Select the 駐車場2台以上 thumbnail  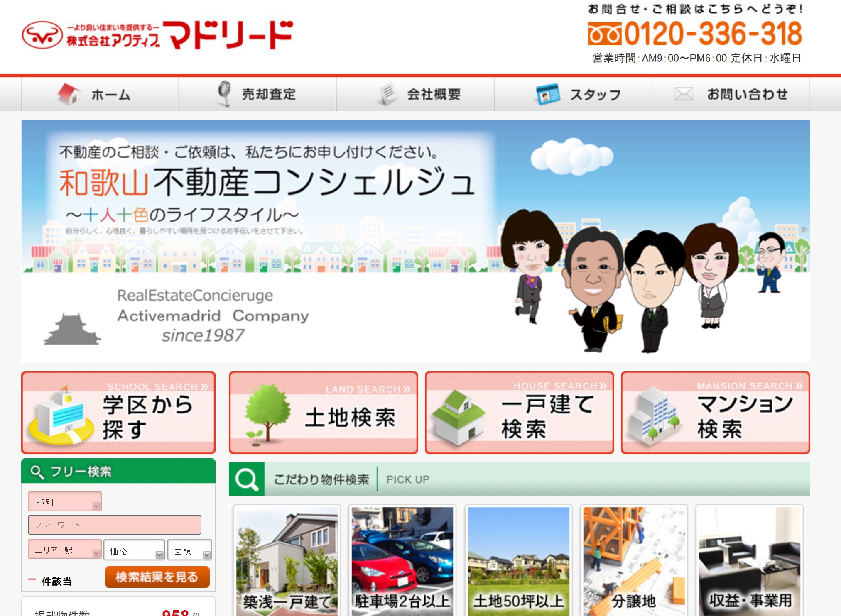[x=402, y=560]
